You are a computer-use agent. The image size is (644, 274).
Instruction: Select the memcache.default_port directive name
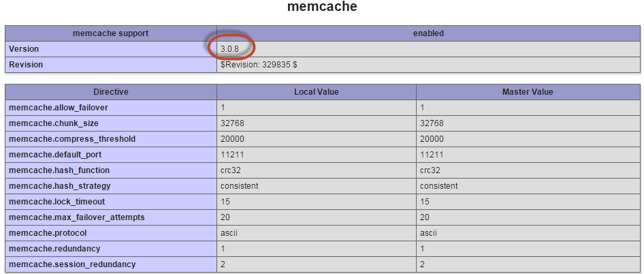pyautogui.click(x=55, y=155)
